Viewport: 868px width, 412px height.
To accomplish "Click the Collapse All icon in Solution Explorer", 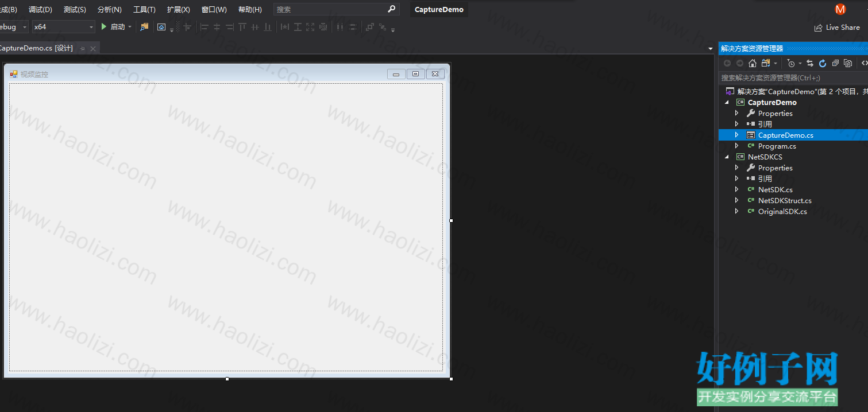I will [x=835, y=63].
